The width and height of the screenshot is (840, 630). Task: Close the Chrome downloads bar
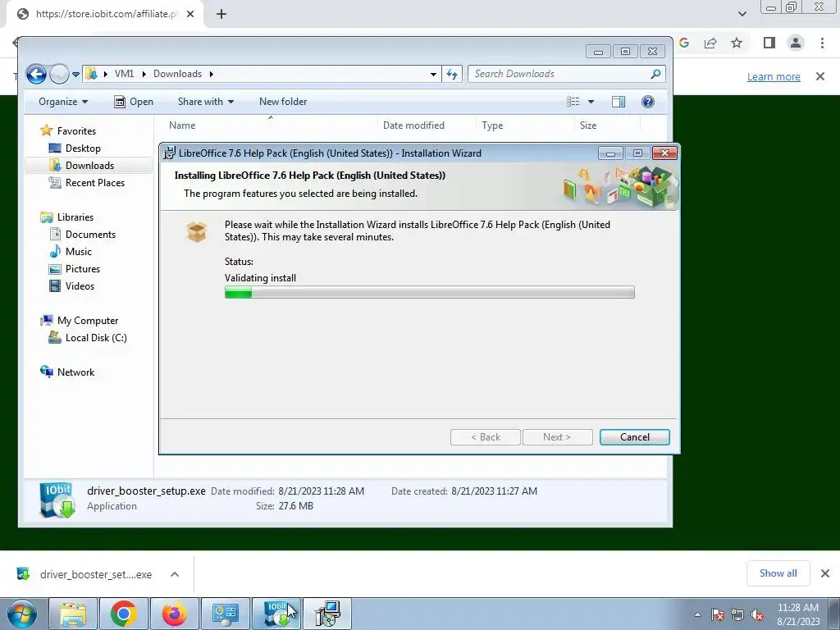pyautogui.click(x=825, y=573)
